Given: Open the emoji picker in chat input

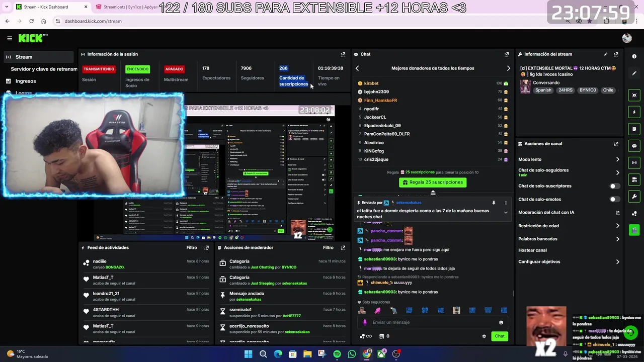Looking at the screenshot, I should click(501, 323).
